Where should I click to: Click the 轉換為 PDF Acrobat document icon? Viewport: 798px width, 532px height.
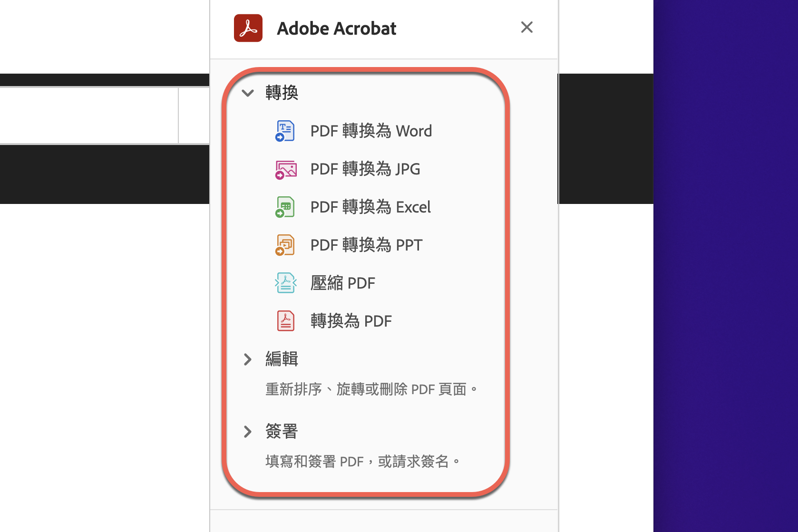tap(285, 320)
